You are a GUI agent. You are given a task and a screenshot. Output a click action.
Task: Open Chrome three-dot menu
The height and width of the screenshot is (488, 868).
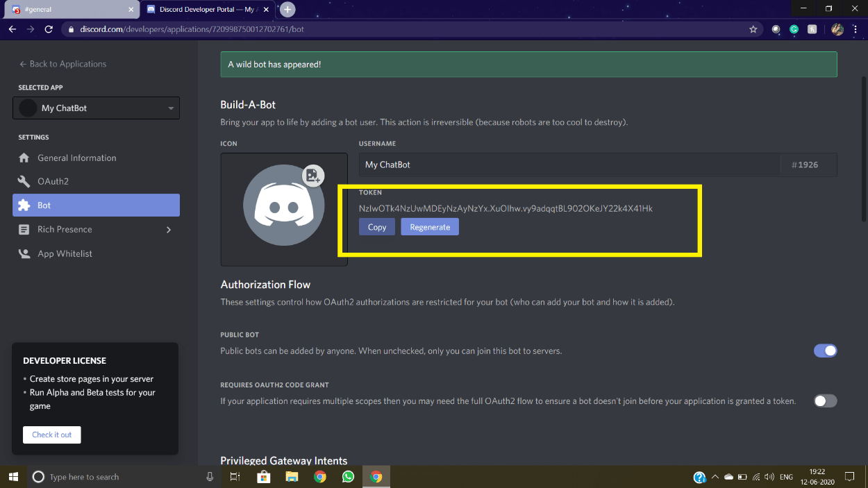coord(856,29)
